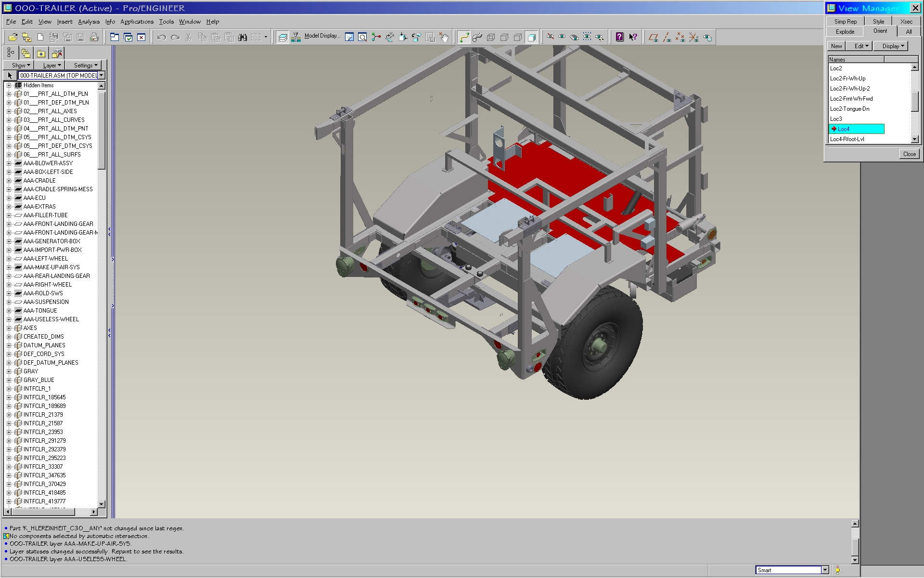This screenshot has height=578, width=924.
Task: Click the Hide (crossed eye) icon
Action: coord(550,37)
